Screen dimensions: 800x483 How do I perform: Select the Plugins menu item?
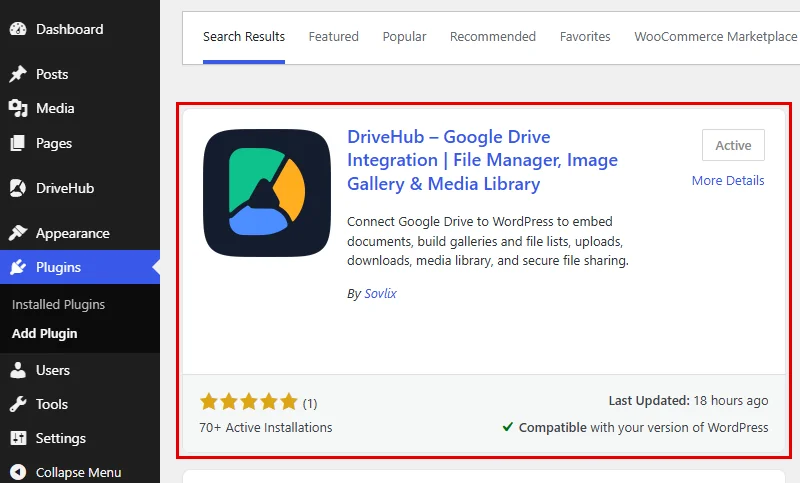tap(80, 267)
